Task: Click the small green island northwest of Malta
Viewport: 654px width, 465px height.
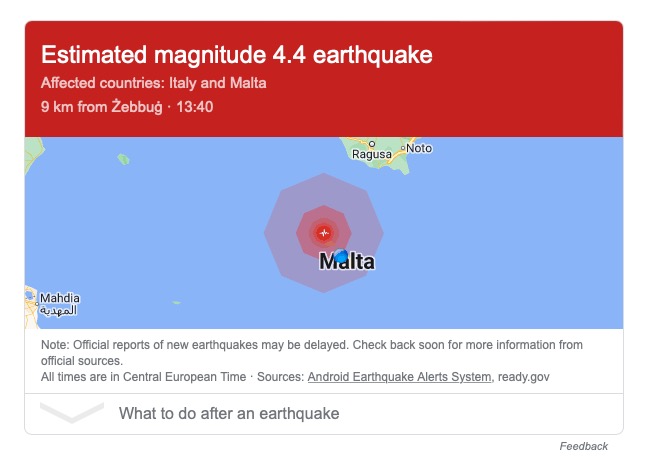Action: click(x=123, y=159)
